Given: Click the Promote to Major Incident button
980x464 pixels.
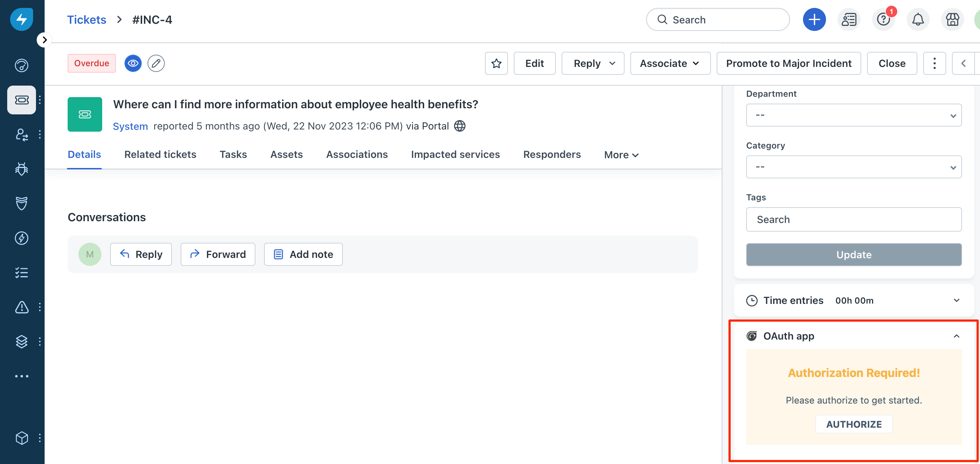Looking at the screenshot, I should tap(789, 63).
